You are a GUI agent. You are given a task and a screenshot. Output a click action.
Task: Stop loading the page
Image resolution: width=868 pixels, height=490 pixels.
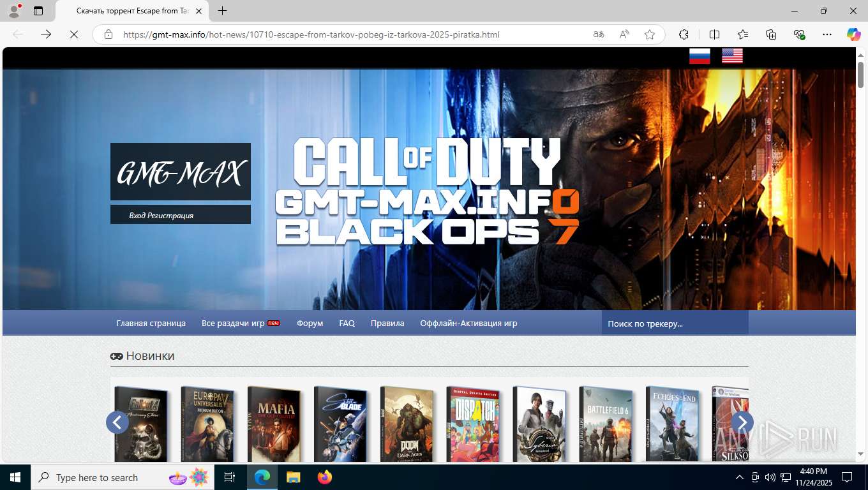[74, 34]
